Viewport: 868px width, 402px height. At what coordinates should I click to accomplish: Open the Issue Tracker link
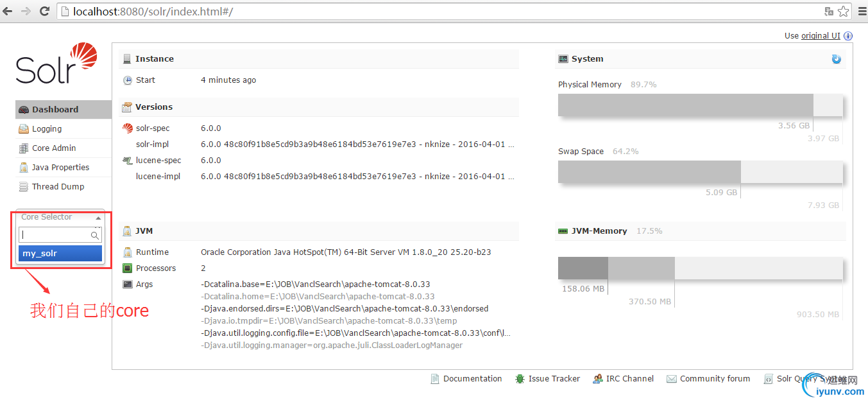click(x=547, y=379)
